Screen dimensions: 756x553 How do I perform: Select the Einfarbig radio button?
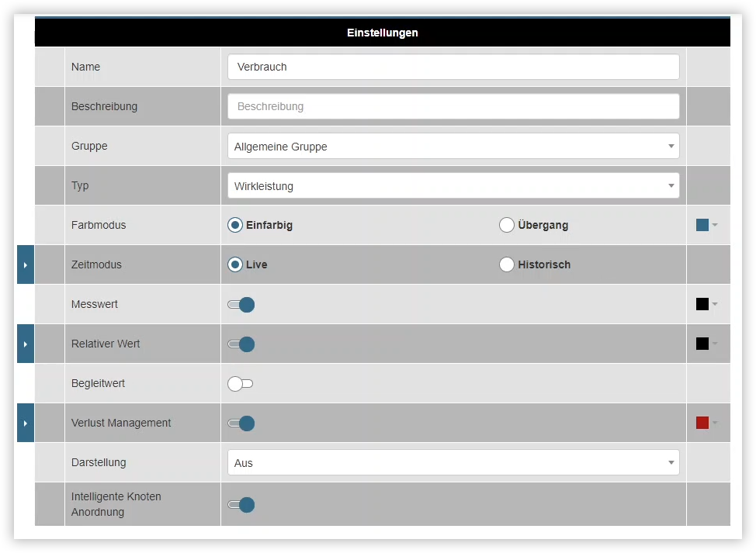tap(235, 224)
